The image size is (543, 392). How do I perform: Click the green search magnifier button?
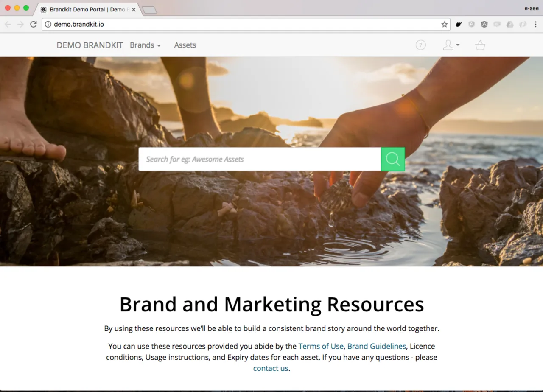[393, 159]
